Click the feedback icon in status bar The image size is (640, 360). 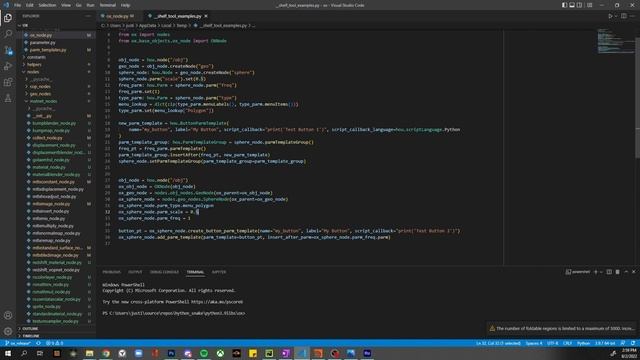(x=623, y=343)
